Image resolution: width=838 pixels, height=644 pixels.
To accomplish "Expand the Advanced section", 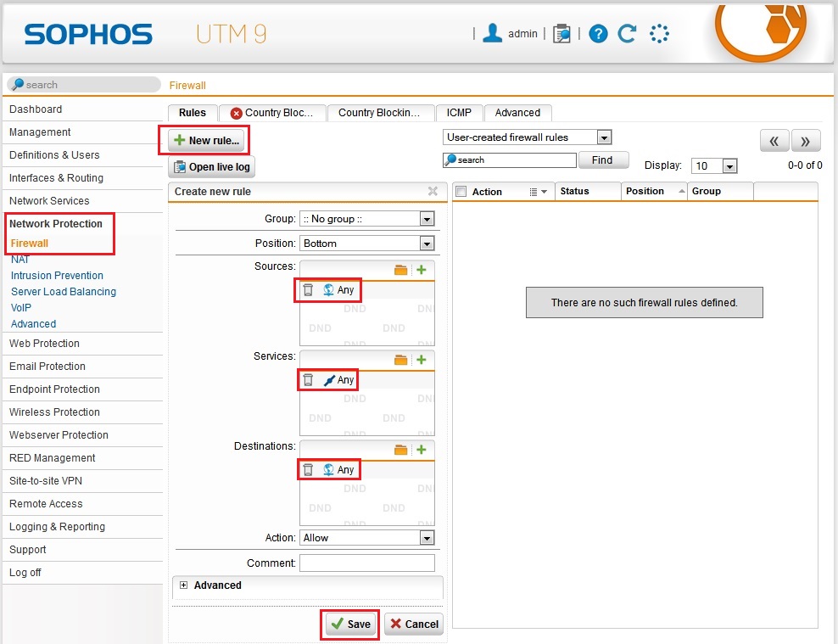I will tap(184, 585).
